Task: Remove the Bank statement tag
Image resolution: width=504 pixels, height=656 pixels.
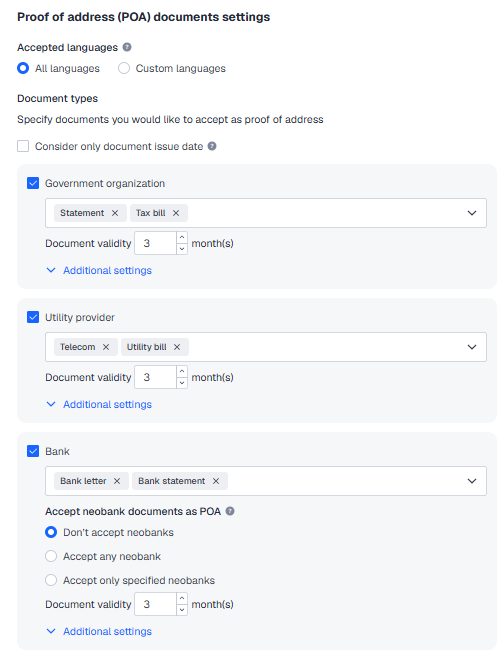Action: coord(216,481)
